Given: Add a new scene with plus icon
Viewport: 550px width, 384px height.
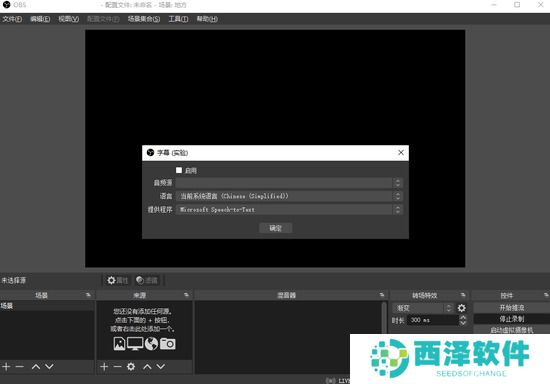Looking at the screenshot, I should click(x=6, y=366).
